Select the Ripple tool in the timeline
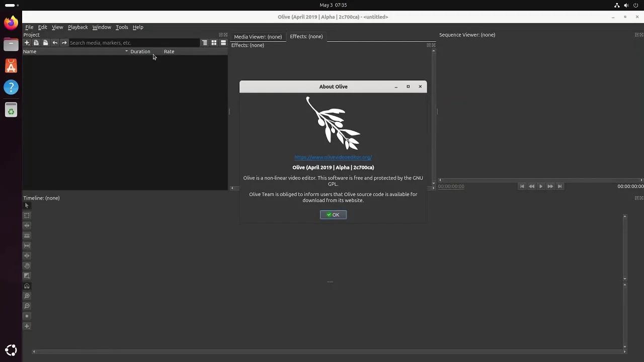The image size is (644, 362). pos(27,225)
